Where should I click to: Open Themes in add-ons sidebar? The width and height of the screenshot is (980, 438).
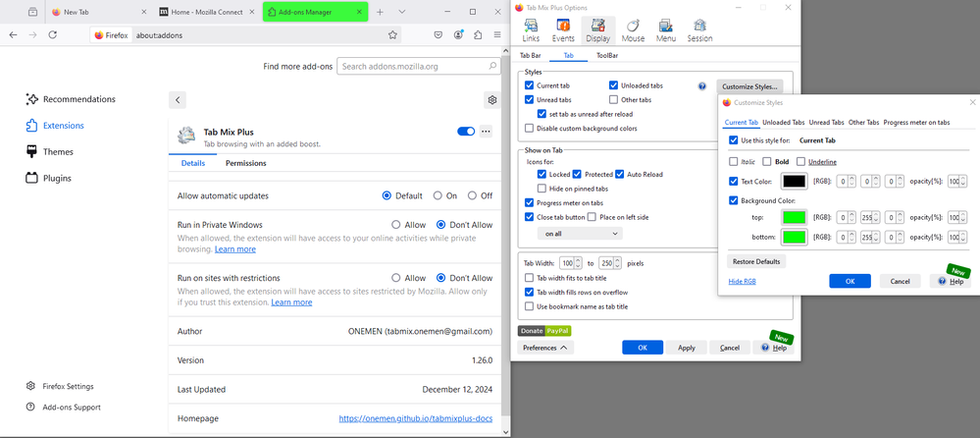pyautogui.click(x=49, y=151)
